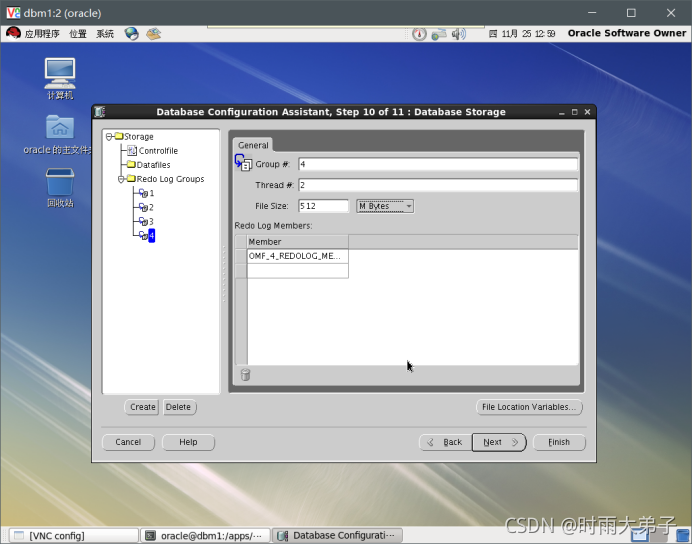Collapse the Redo Log Groups node
Screen dimensions: 692x544
tap(121, 179)
